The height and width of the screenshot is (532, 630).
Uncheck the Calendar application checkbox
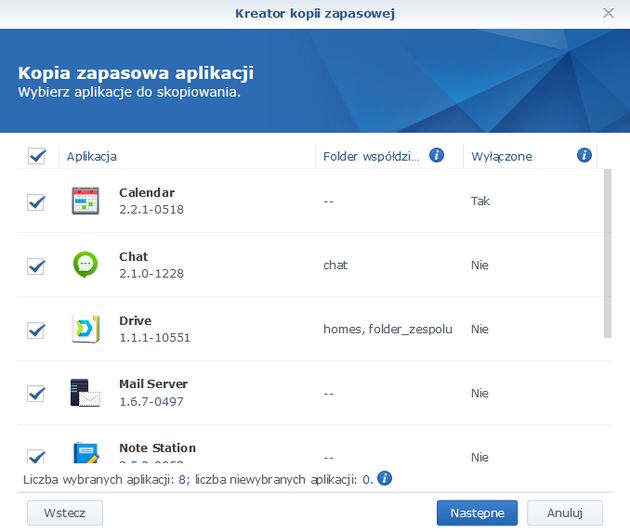coord(36,202)
